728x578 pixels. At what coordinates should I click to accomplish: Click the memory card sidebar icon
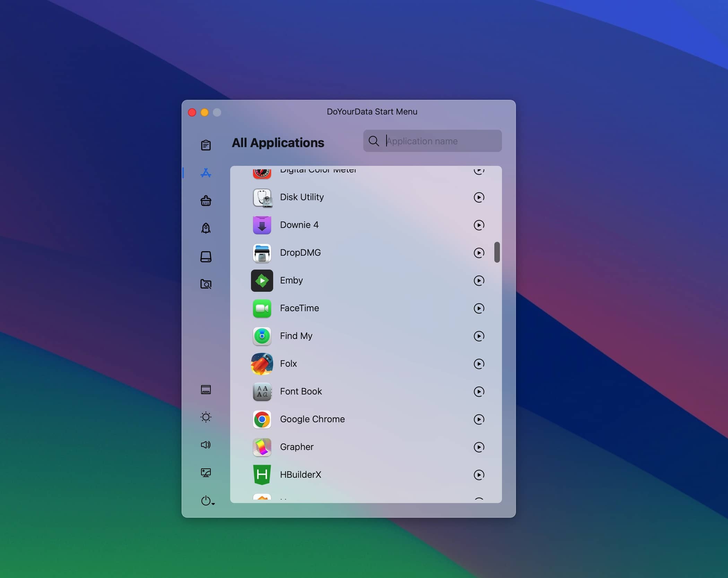click(x=206, y=390)
